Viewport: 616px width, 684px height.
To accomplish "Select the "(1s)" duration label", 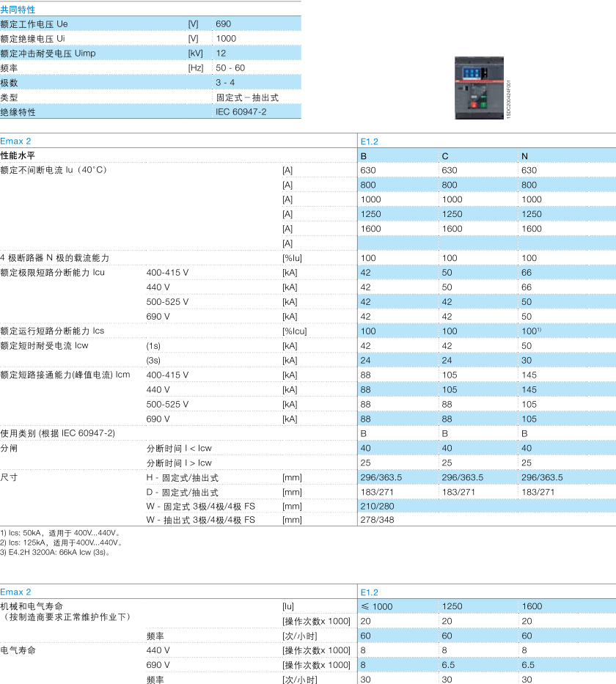I will point(153,346).
